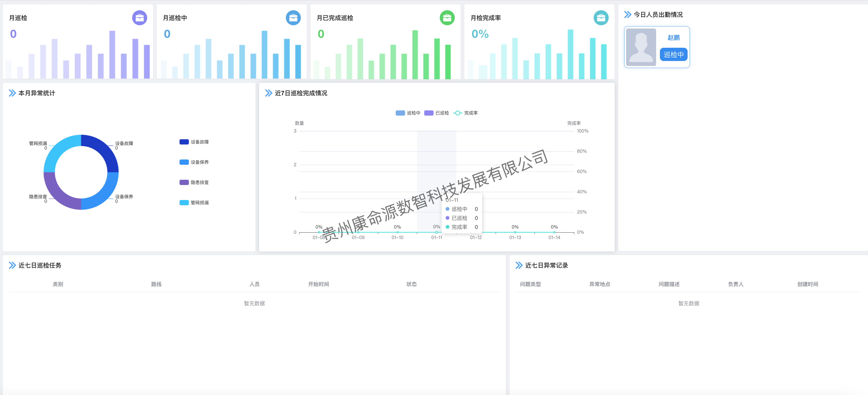
Task: Expand the 问题类型 column header
Action: pos(530,284)
